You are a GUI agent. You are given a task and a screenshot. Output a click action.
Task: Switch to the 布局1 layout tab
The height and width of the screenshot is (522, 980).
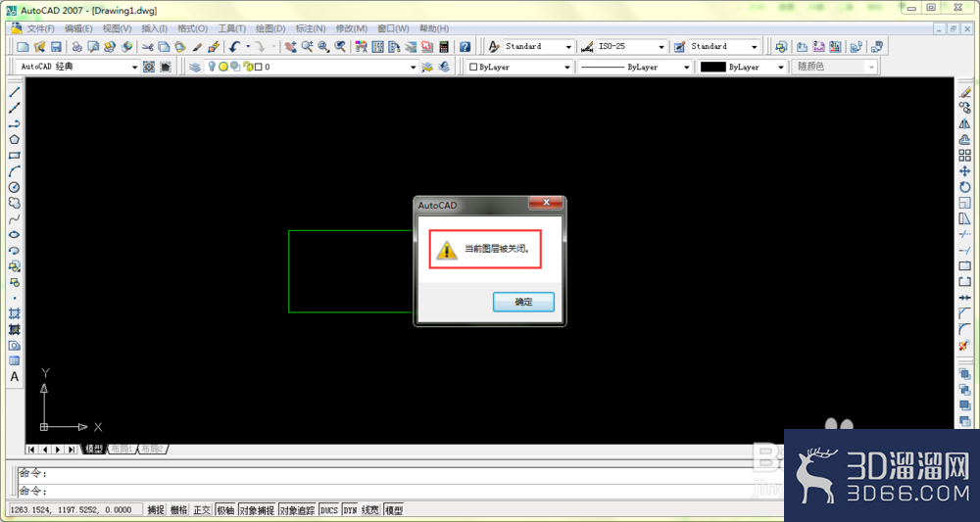click(x=122, y=449)
